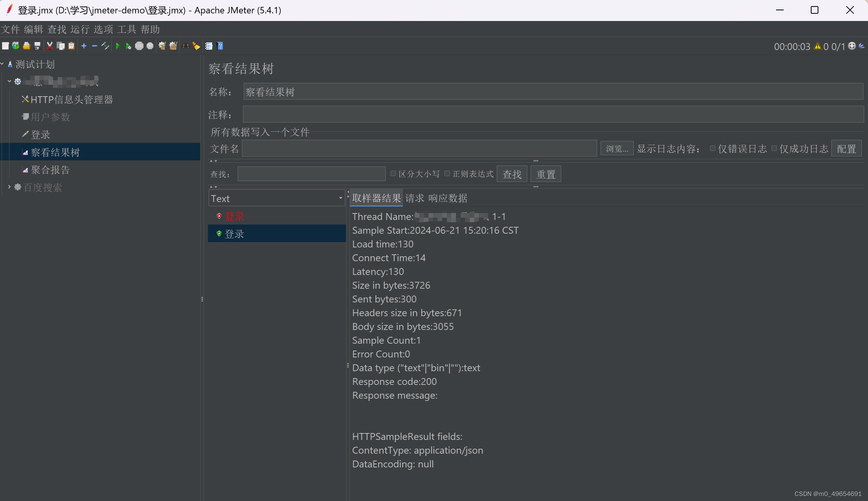Screen dimensions: 868x501
Task: Click the 重置 reset button
Action: pyautogui.click(x=546, y=174)
